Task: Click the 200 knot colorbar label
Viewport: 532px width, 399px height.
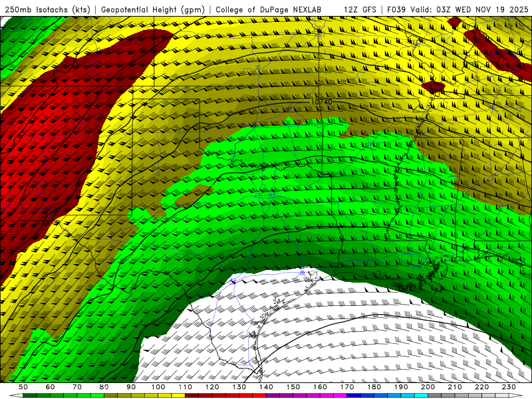Action: [428, 387]
